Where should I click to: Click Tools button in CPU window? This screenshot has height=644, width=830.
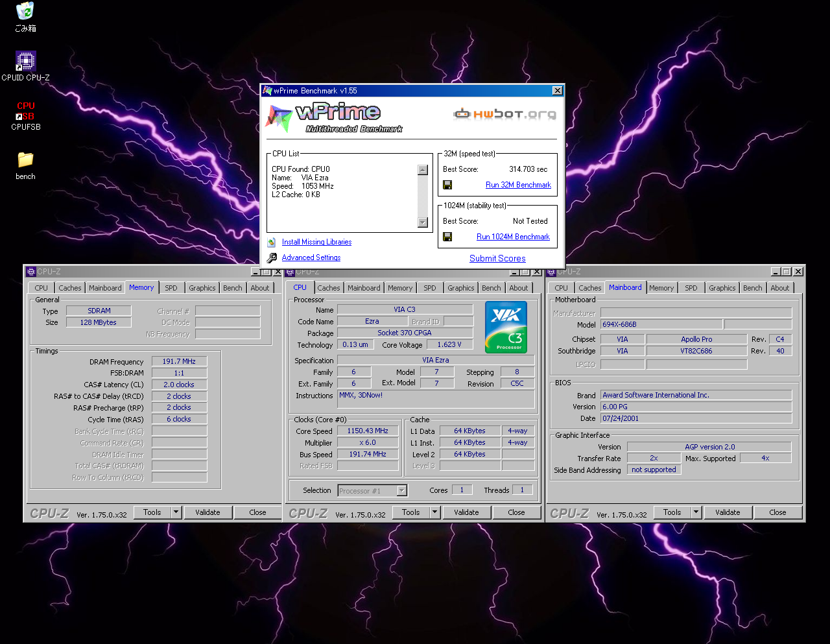(411, 512)
